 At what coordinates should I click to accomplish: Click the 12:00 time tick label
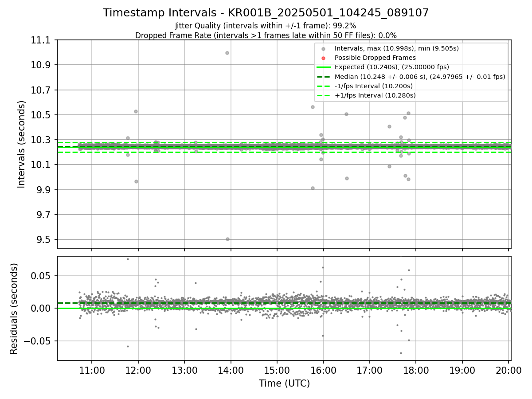point(138,370)
